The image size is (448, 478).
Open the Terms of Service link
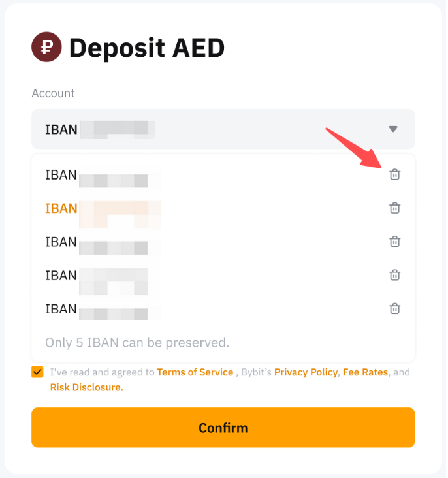coord(195,372)
